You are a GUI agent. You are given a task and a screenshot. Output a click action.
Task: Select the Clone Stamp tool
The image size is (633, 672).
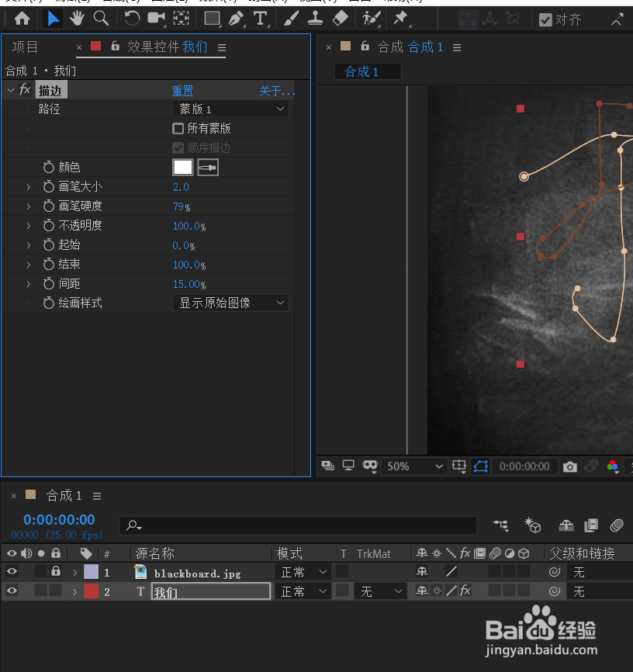click(x=316, y=19)
